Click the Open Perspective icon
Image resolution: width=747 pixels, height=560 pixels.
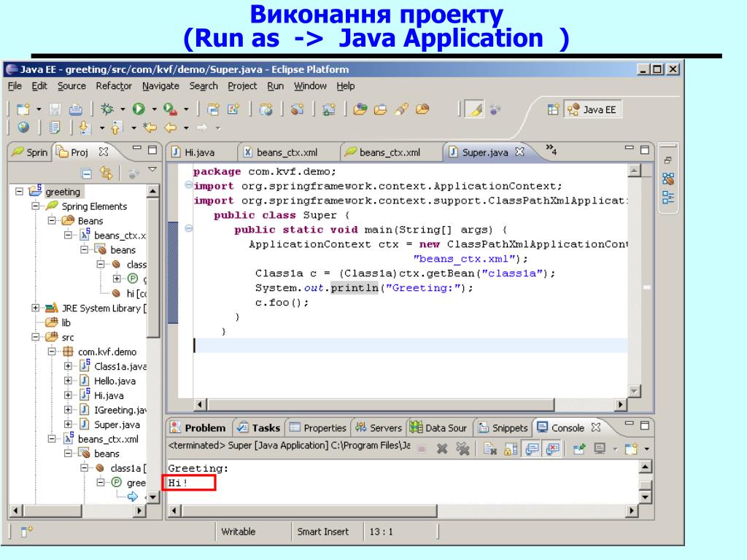point(553,109)
